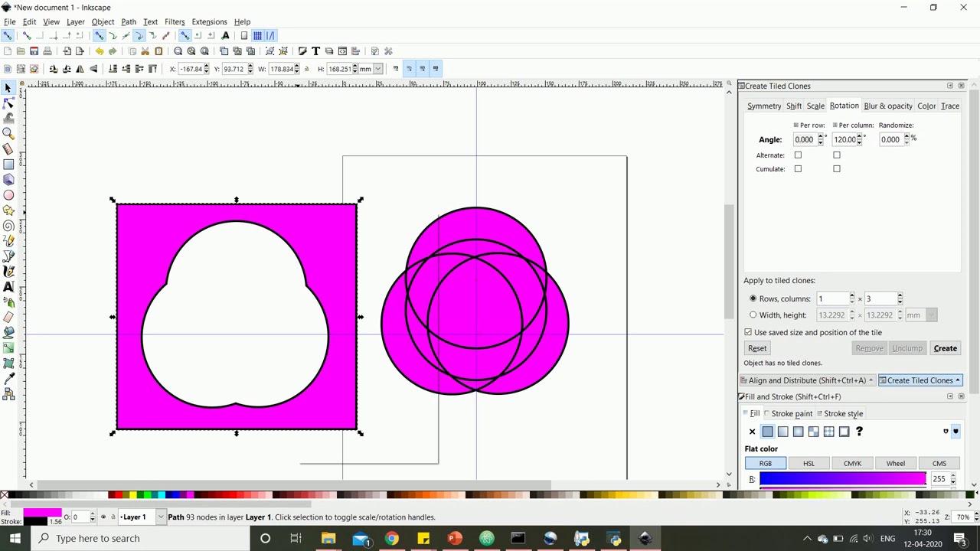Screen dimensions: 980x551
Task: Select the Node editing tool
Action: (8, 103)
